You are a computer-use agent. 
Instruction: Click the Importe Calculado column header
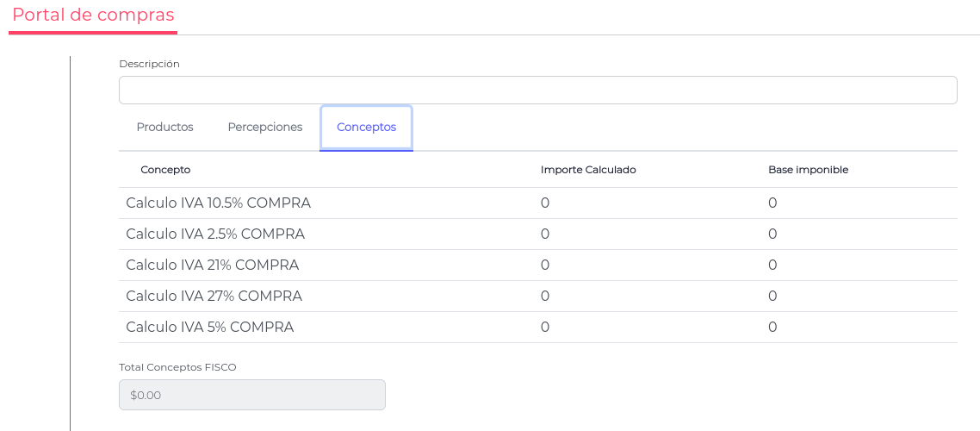(588, 170)
